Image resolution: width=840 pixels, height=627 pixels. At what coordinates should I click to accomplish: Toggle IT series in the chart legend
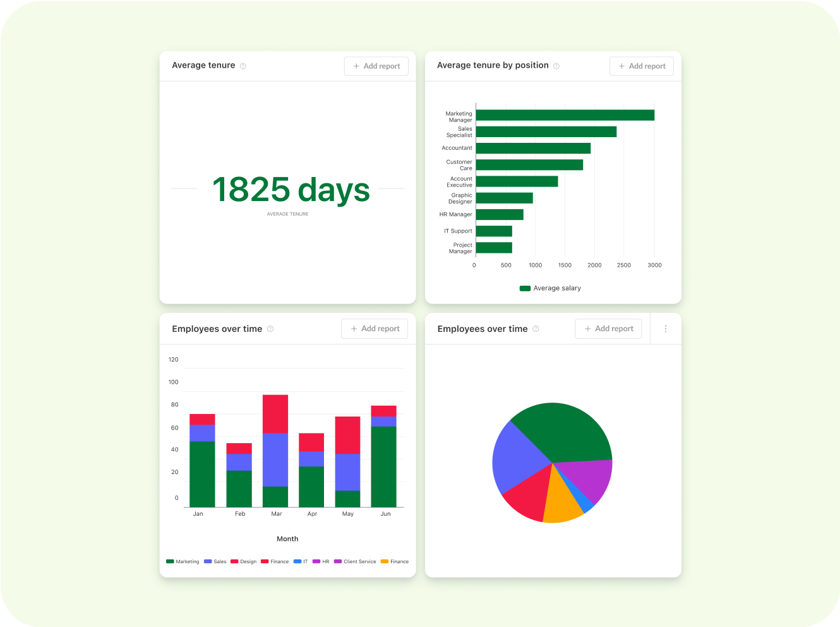click(x=301, y=561)
